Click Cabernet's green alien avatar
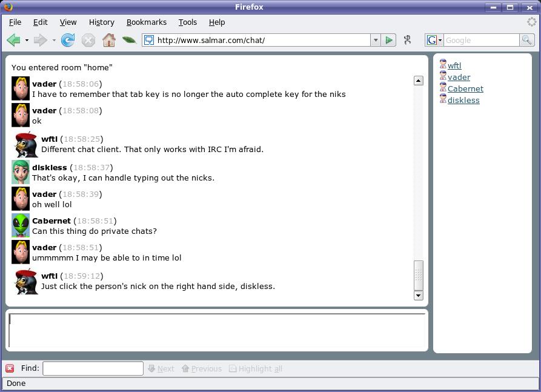The height and width of the screenshot is (392, 541). pyautogui.click(x=21, y=225)
